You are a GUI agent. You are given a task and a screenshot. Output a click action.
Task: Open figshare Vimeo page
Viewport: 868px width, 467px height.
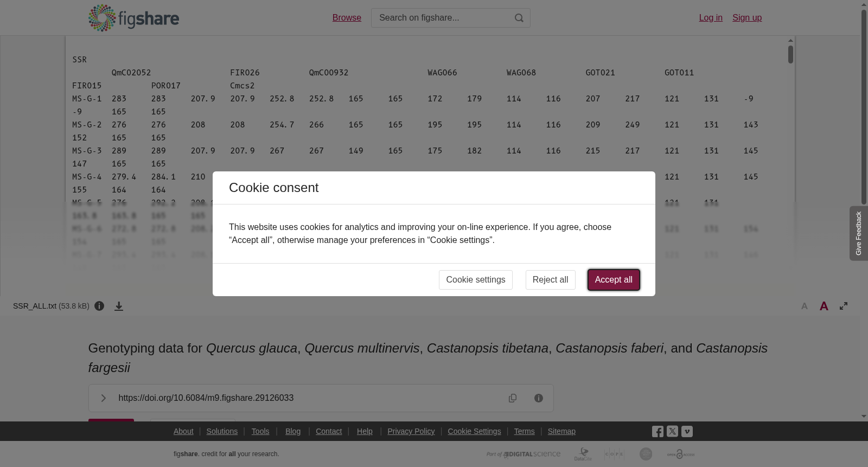687,431
